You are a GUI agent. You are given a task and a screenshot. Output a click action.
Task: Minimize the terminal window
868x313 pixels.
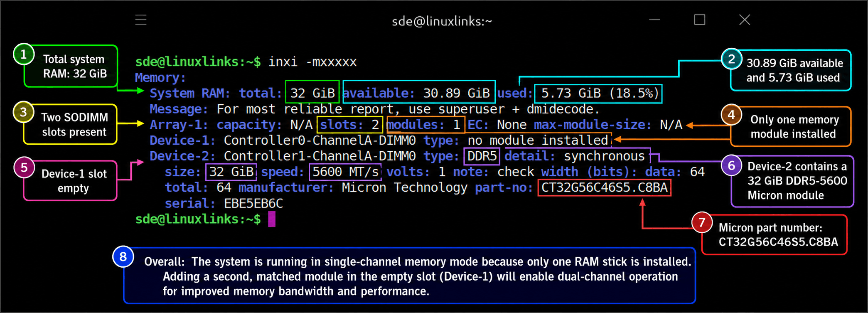click(654, 20)
